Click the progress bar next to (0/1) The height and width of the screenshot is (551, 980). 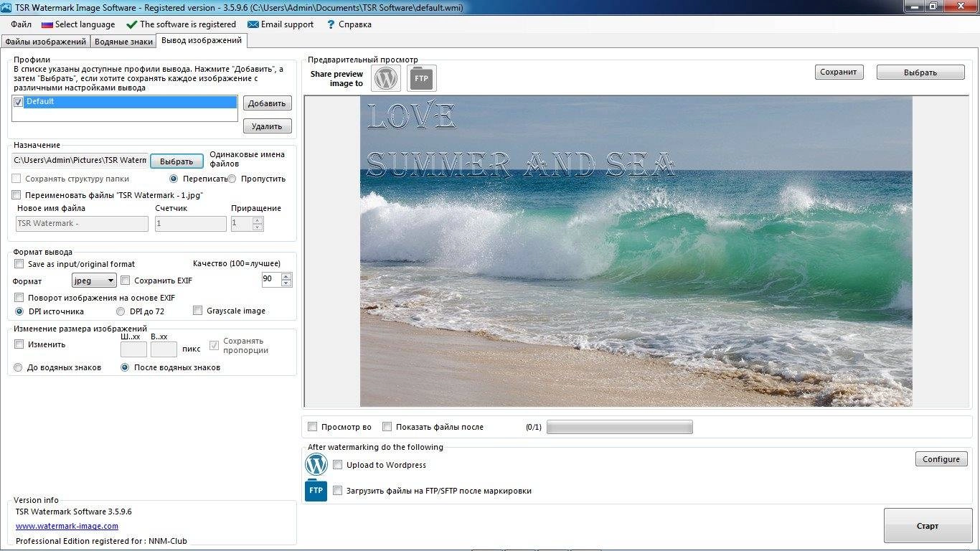pos(620,428)
